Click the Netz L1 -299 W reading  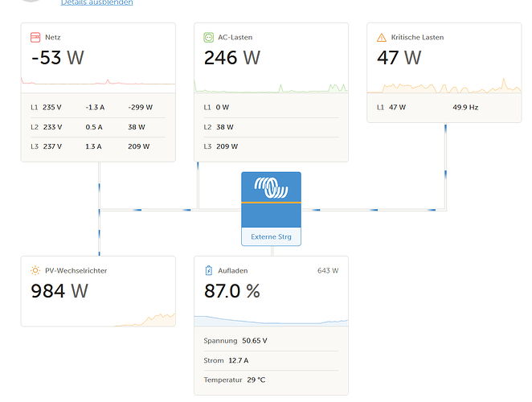(x=141, y=107)
